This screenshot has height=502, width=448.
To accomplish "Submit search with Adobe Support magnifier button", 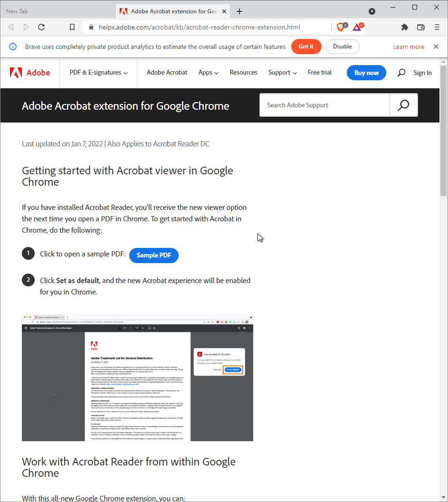I will pos(403,105).
